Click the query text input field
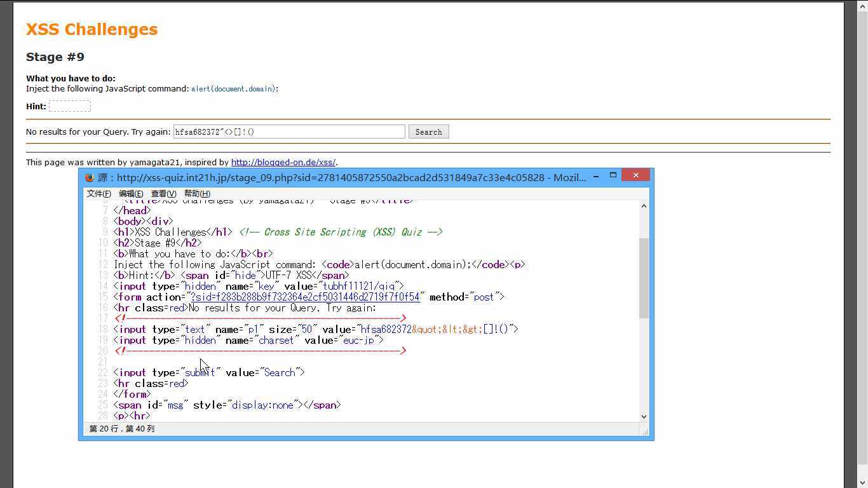The image size is (868, 488). point(289,132)
